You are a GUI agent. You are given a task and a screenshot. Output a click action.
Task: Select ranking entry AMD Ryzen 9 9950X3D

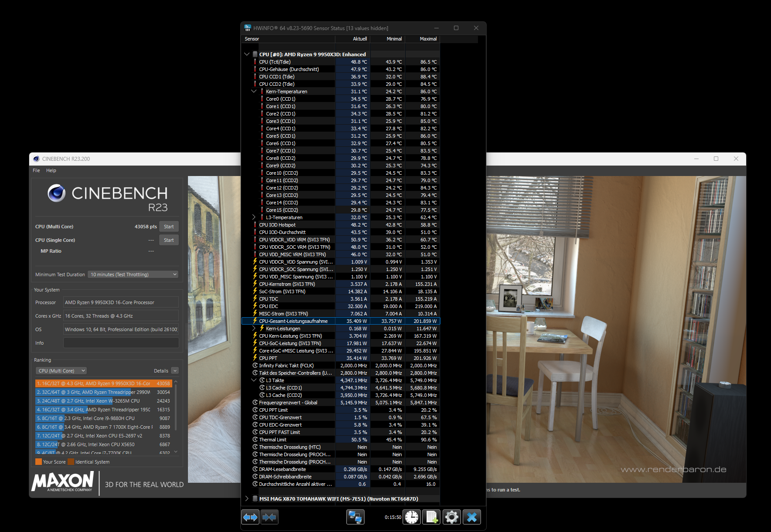(103, 383)
